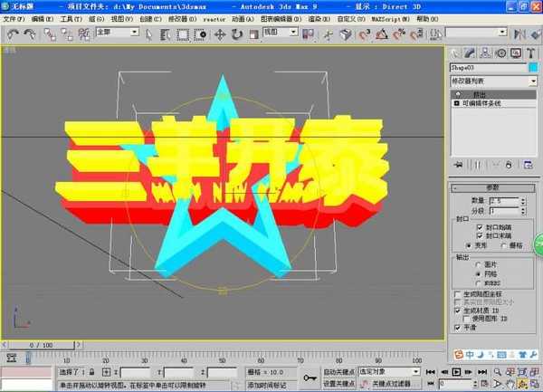Open the Modify panel tab icon
Screen dimensions: 543x392
[471, 53]
